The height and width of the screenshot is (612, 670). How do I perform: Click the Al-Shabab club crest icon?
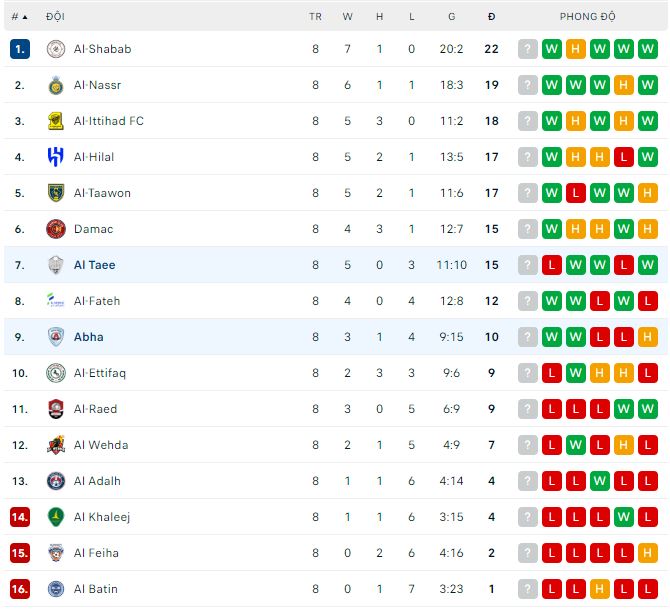click(x=56, y=49)
